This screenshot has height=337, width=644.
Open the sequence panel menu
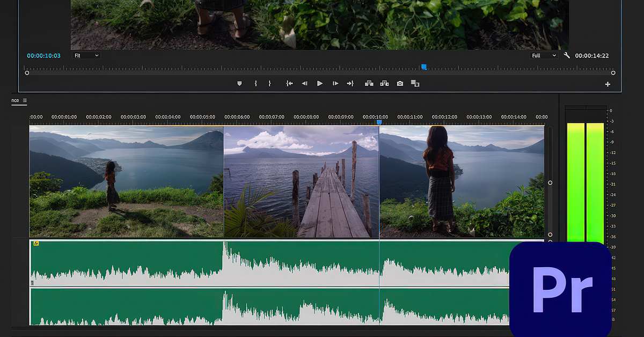(x=25, y=100)
